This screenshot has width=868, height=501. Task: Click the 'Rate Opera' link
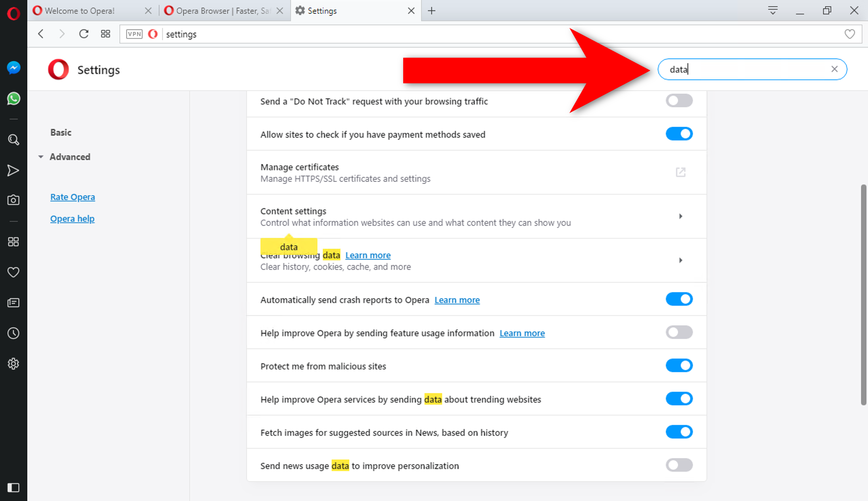(72, 197)
